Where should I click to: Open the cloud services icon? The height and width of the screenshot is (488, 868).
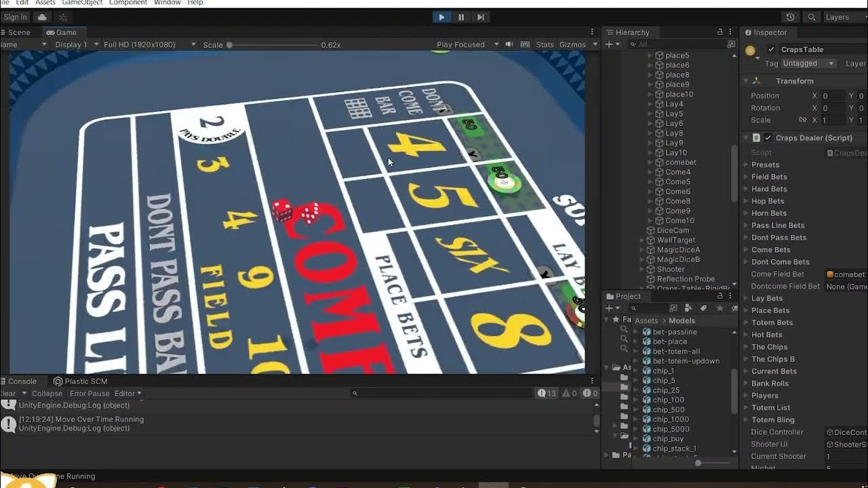[x=42, y=17]
